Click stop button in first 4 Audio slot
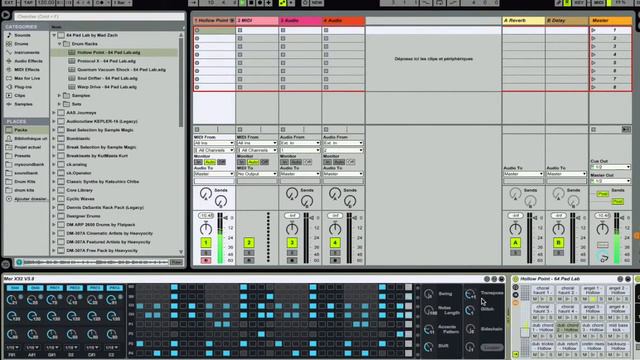640x360 pixels. pos(326,30)
